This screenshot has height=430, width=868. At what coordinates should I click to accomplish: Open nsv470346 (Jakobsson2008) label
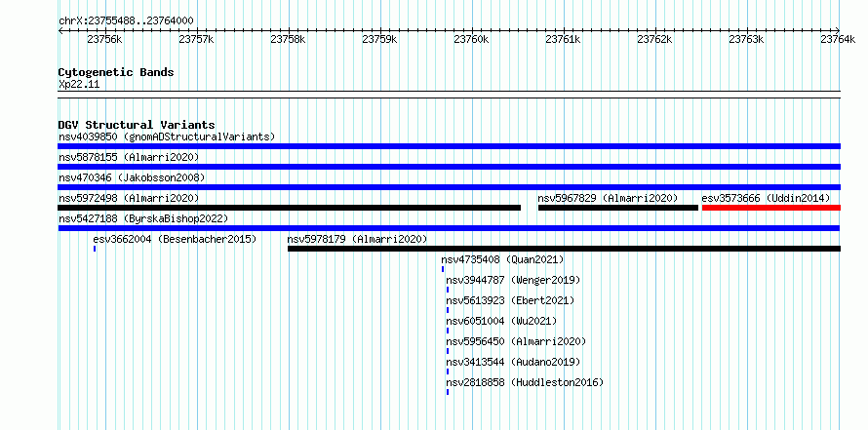click(132, 177)
